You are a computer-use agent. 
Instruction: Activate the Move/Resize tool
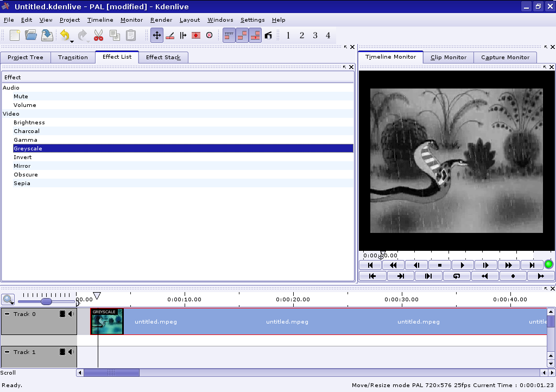tap(157, 36)
